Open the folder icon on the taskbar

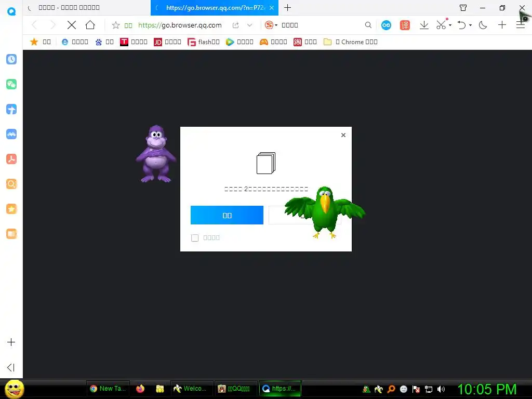pyautogui.click(x=160, y=389)
